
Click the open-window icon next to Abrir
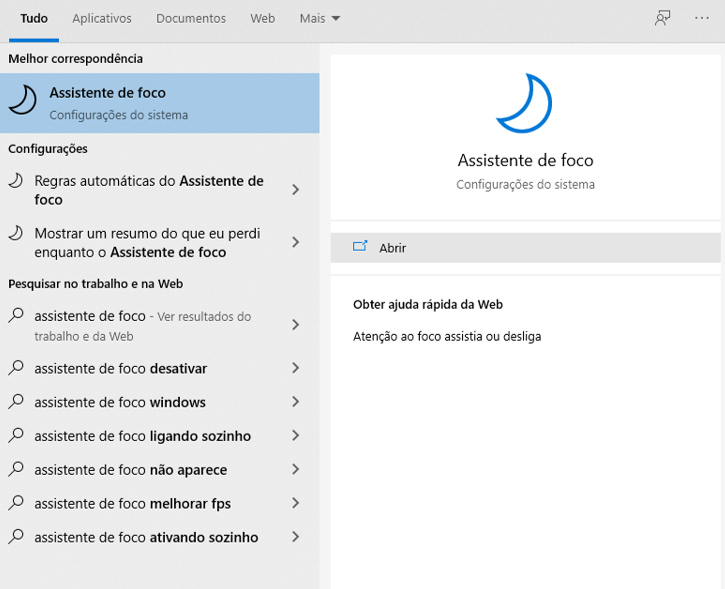(x=361, y=247)
